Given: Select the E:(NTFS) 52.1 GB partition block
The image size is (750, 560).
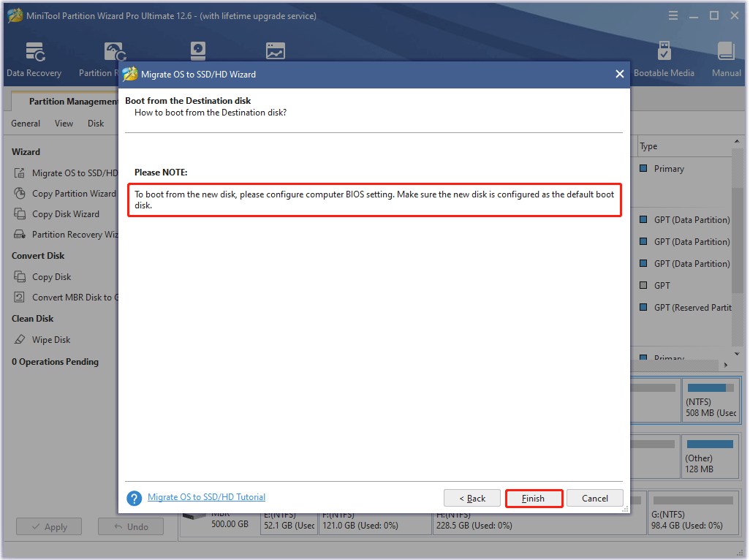Looking at the screenshot, I should coord(289,523).
